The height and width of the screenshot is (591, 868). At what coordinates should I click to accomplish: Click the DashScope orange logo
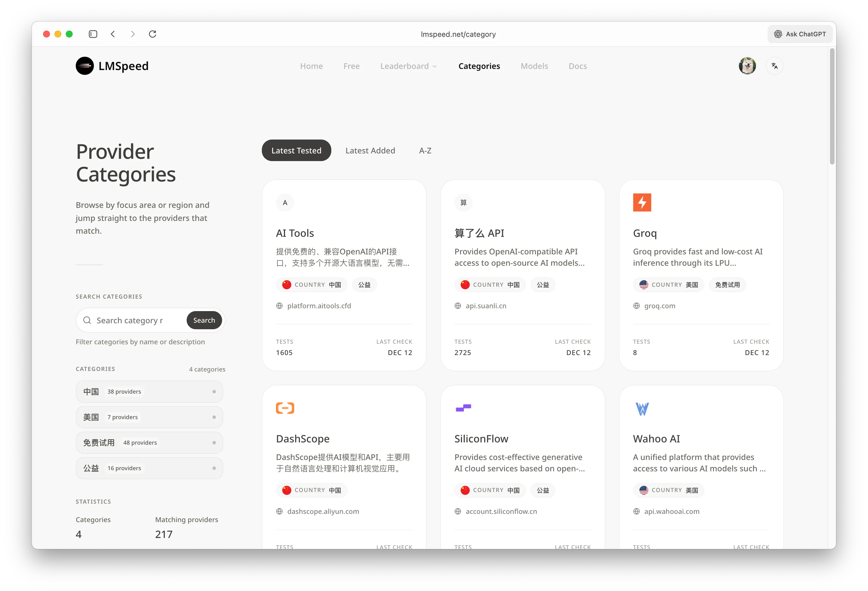tap(285, 408)
